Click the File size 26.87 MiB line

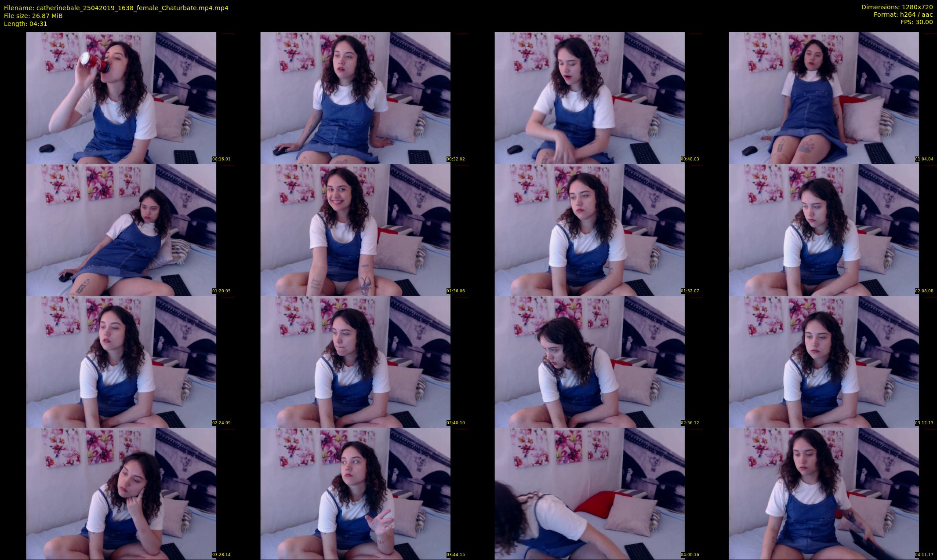click(33, 16)
